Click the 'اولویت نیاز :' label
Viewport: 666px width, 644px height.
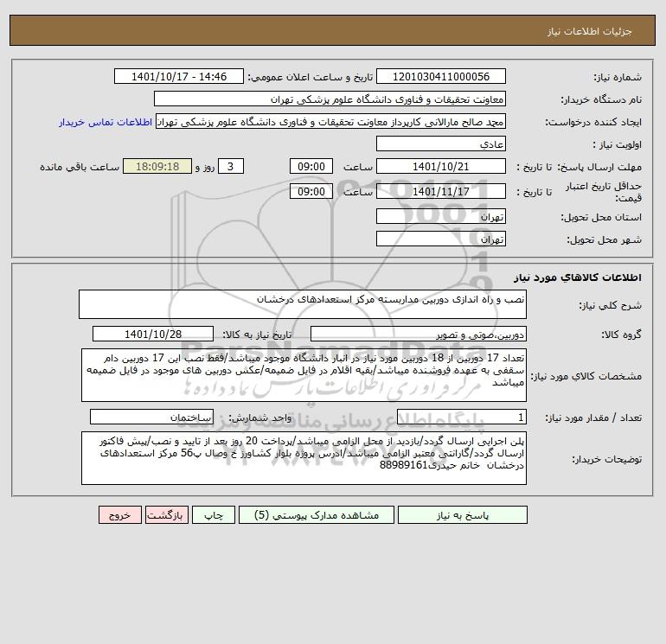618,144
